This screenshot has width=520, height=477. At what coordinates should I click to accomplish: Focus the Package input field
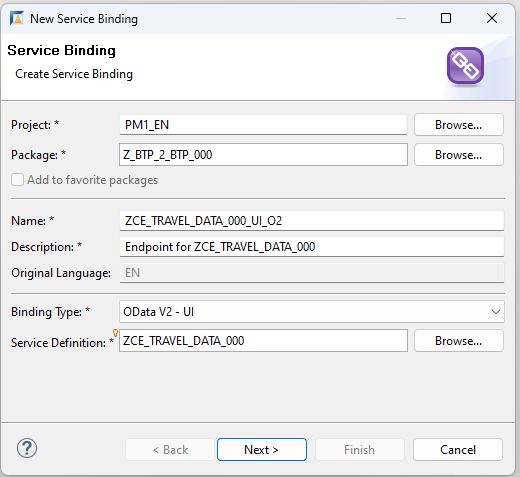[263, 155]
